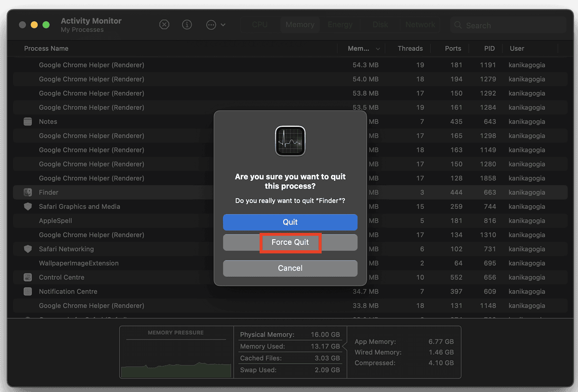Select the WallpaperImageExtension process
Screen dimensions: 578x392
coord(79,263)
